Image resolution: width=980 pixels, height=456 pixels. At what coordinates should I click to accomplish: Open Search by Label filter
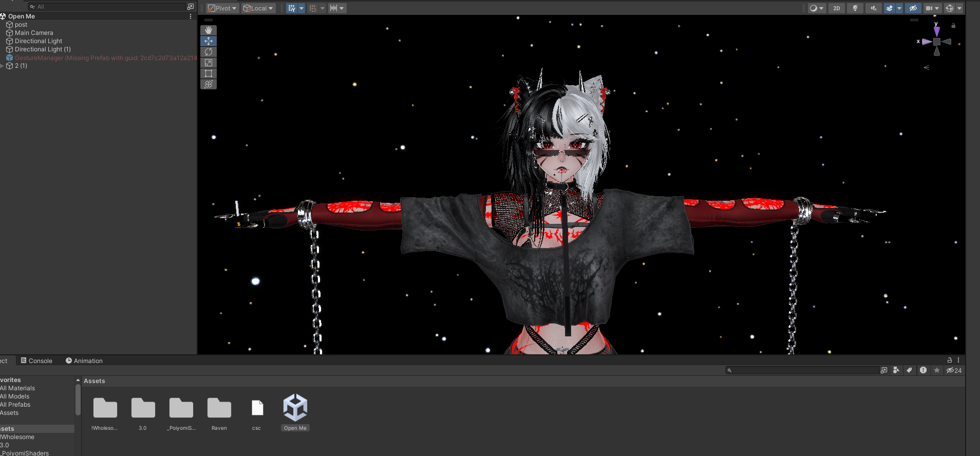[910, 370]
